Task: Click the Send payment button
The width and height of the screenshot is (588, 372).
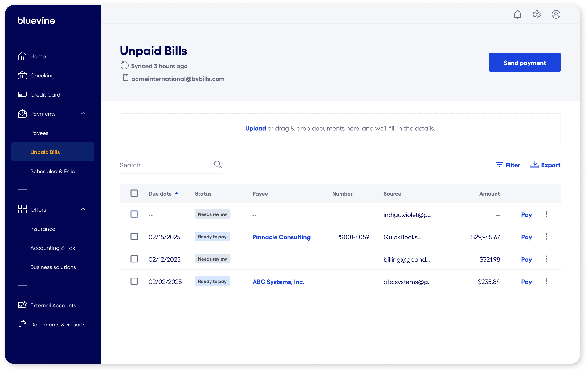Action: click(x=524, y=62)
